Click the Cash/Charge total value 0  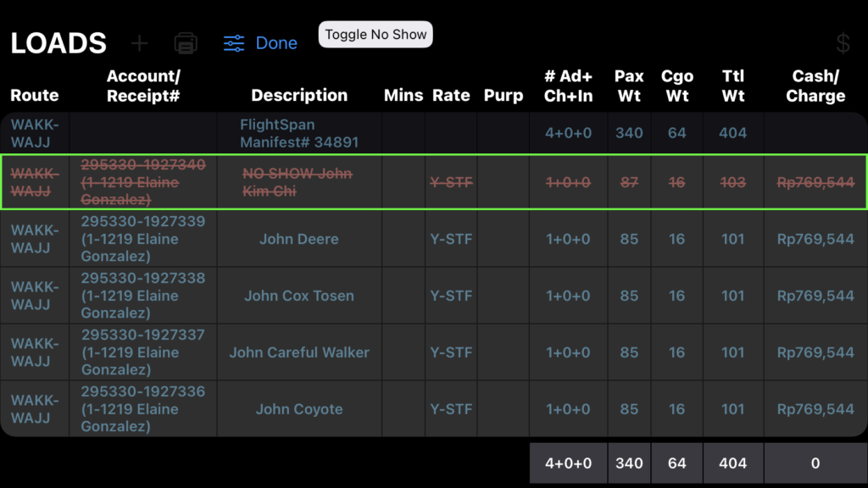(815, 463)
